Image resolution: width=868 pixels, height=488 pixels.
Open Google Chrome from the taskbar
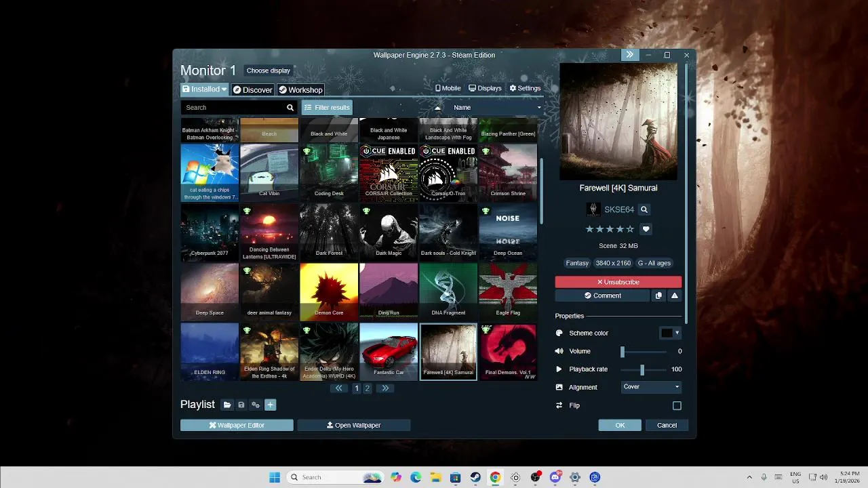coord(495,477)
